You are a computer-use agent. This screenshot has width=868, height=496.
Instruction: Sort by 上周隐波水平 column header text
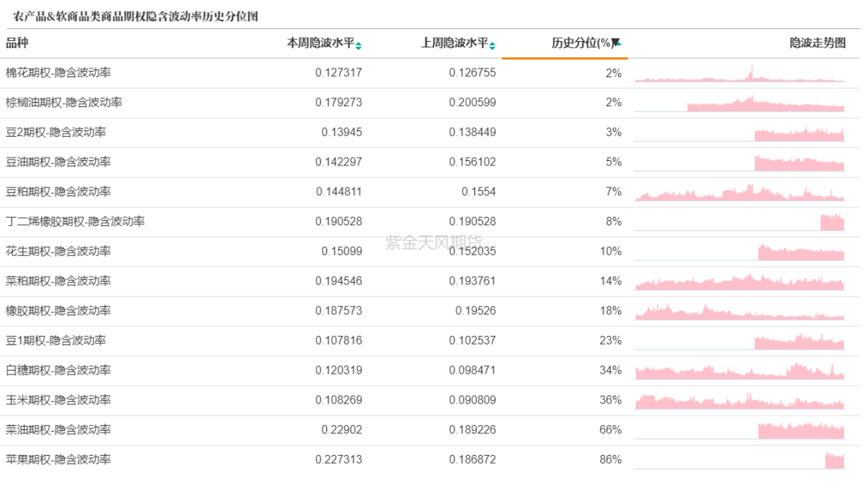(x=454, y=43)
